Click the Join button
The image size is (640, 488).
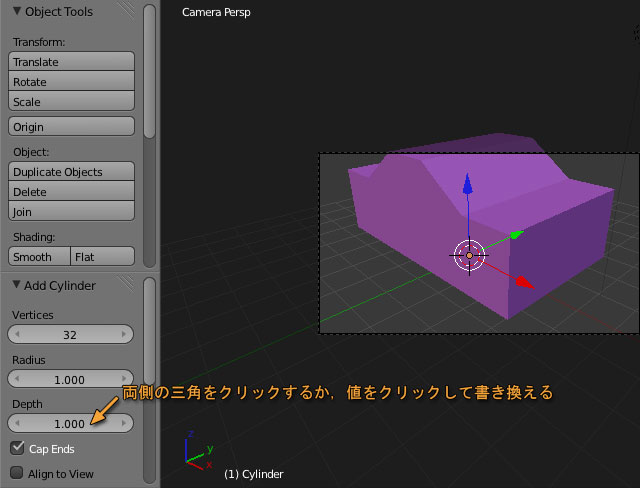pos(71,212)
